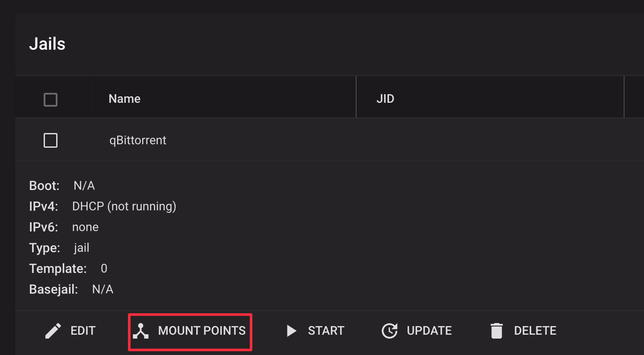Click the Jails page title
644x355 pixels.
tap(47, 44)
